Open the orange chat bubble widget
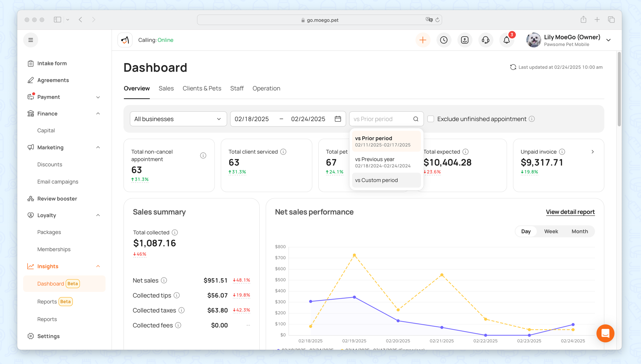The height and width of the screenshot is (364, 641). 605,333
